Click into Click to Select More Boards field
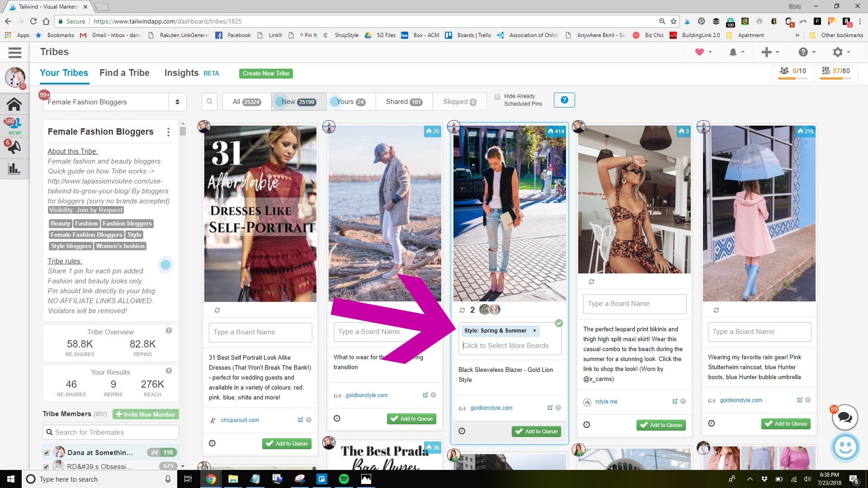 (x=505, y=346)
